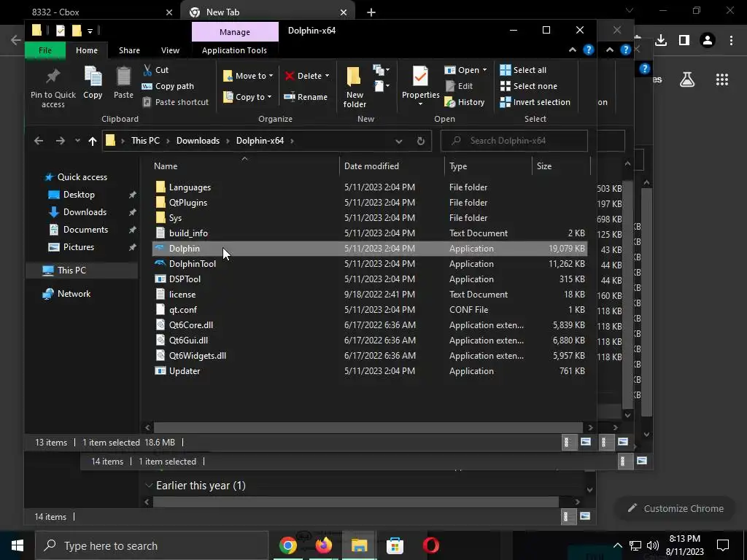The image size is (747, 560).
Task: Sort files by Name column header
Action: [x=244, y=166]
